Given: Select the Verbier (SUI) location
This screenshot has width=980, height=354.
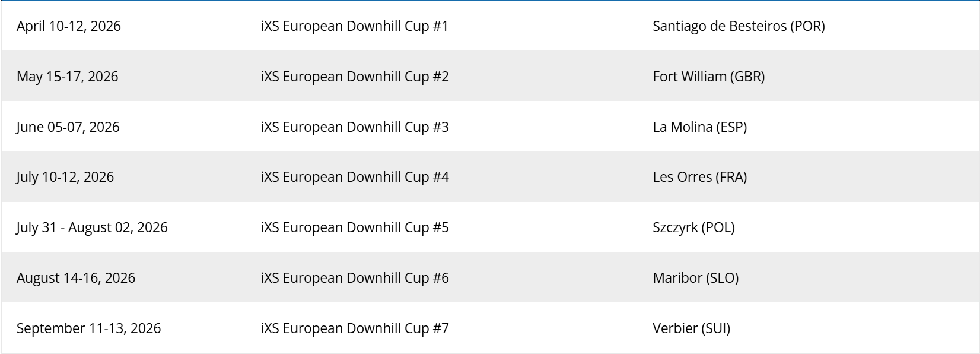Looking at the screenshot, I should 691,328.
